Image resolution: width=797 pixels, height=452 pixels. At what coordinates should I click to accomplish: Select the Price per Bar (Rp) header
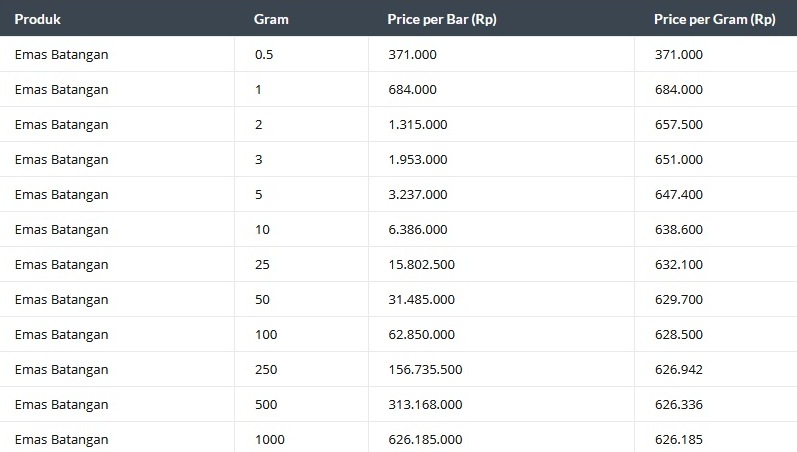point(442,19)
